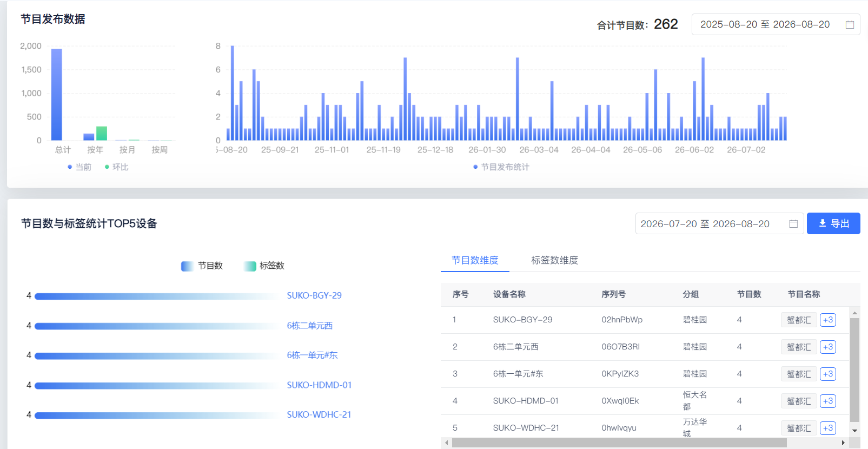868x449 pixels.
Task: Toggle the 节目数 legend in TOP5 chart
Action: (x=202, y=266)
